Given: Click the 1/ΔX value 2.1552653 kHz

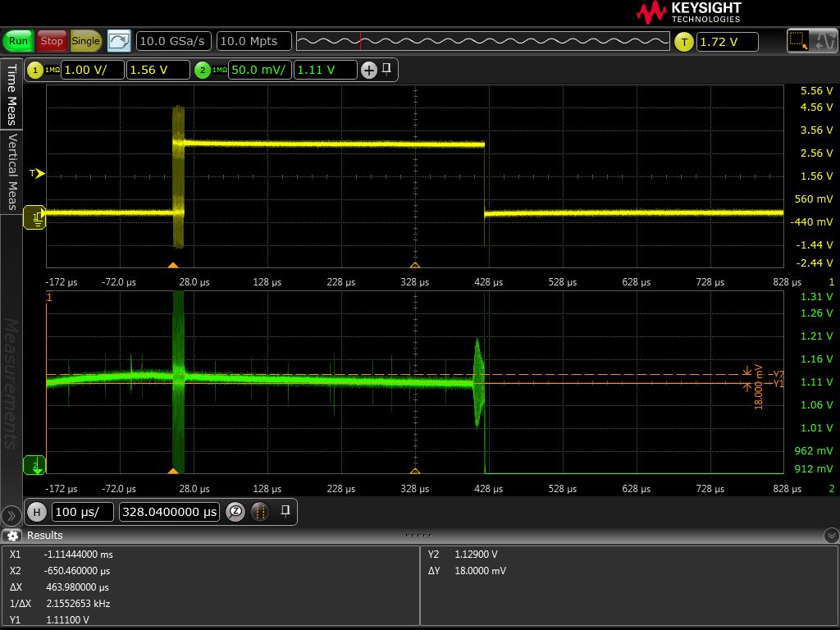Looking at the screenshot, I should 78,604.
